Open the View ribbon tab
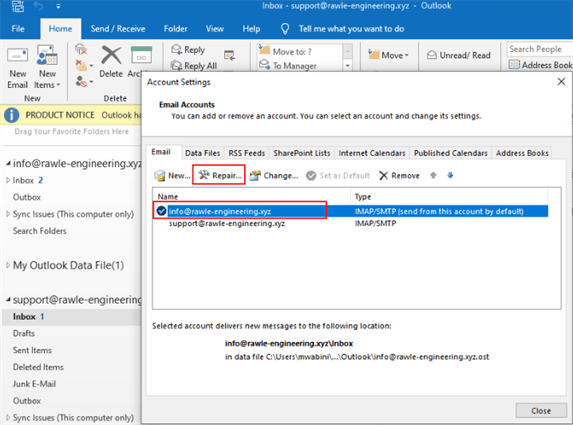Viewport: 573px width, 425px height. coord(215,29)
